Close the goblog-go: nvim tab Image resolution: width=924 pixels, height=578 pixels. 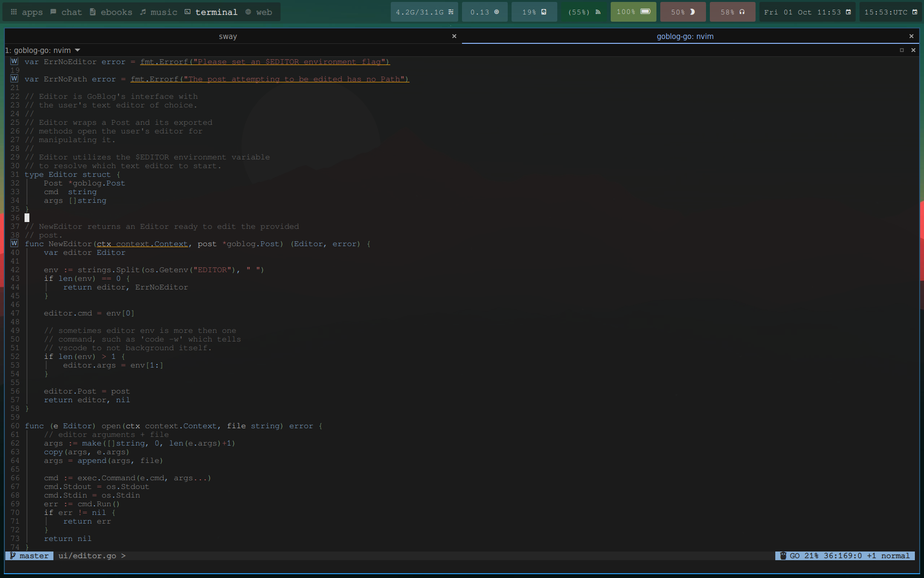point(911,36)
